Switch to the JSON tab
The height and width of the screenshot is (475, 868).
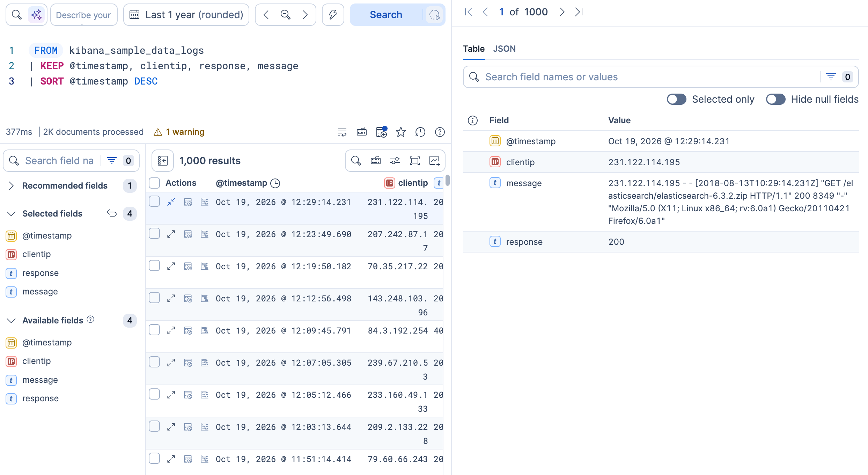[504, 49]
